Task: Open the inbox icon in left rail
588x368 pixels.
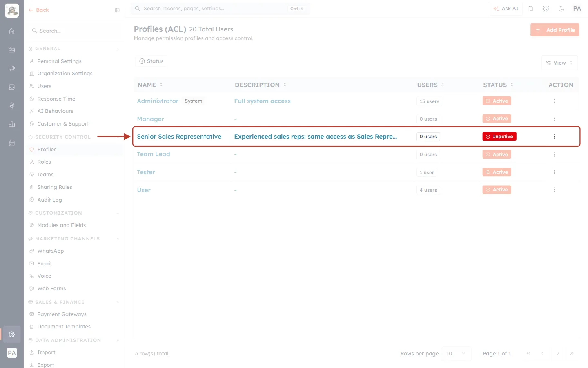Action: [12, 87]
